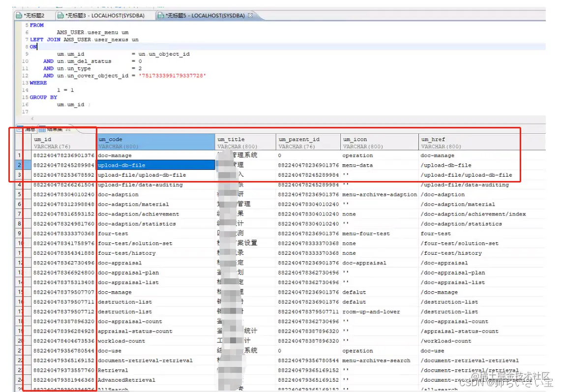Click um_code cell four-test/solution-set

(x=156, y=243)
